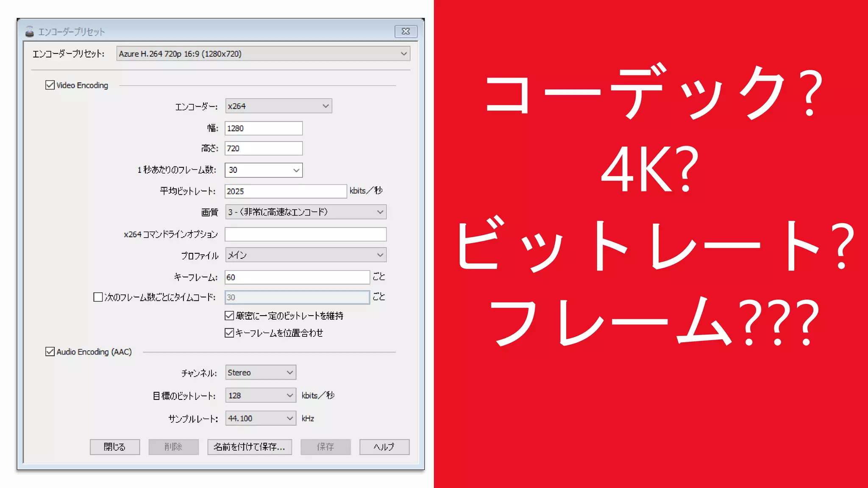Click the keyframe interval field showing 60
The width and height of the screenshot is (868, 488).
pyautogui.click(x=297, y=277)
